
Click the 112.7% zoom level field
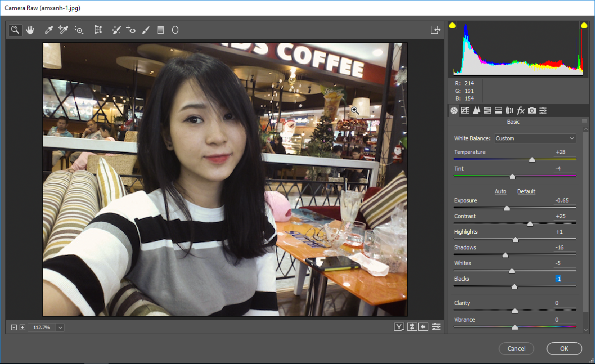(42, 327)
